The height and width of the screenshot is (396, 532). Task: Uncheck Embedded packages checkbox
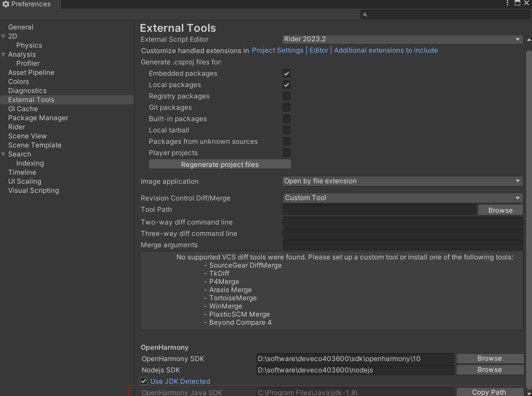click(x=286, y=73)
